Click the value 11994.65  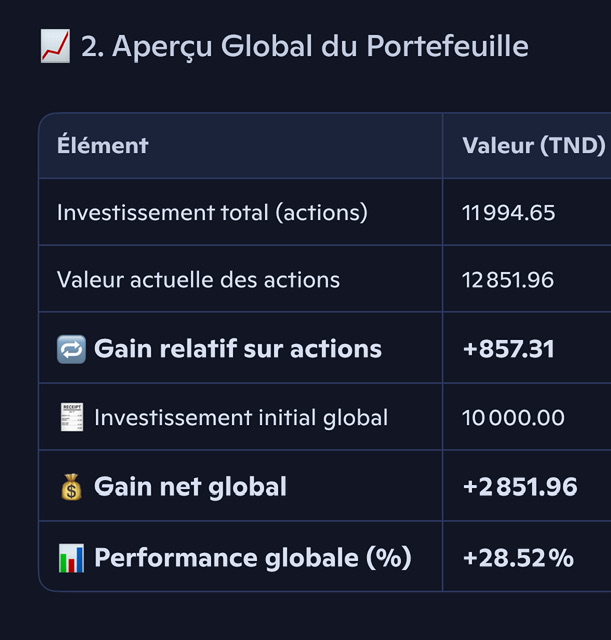[x=509, y=213]
